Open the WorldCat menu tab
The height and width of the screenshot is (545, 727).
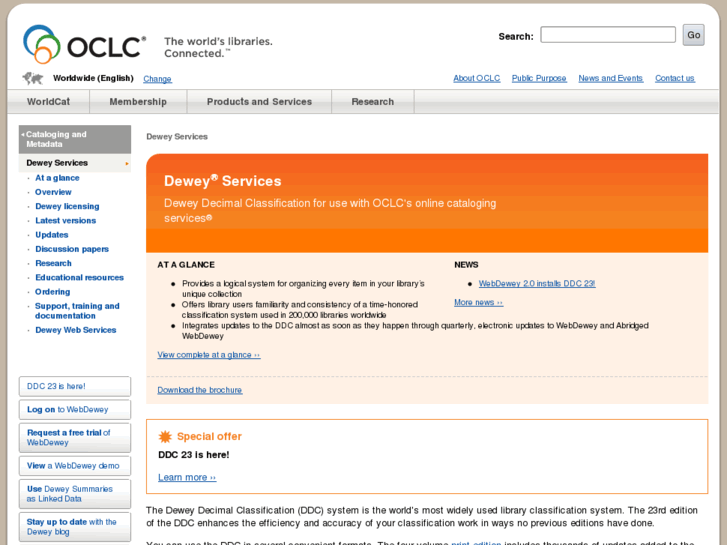(x=48, y=102)
